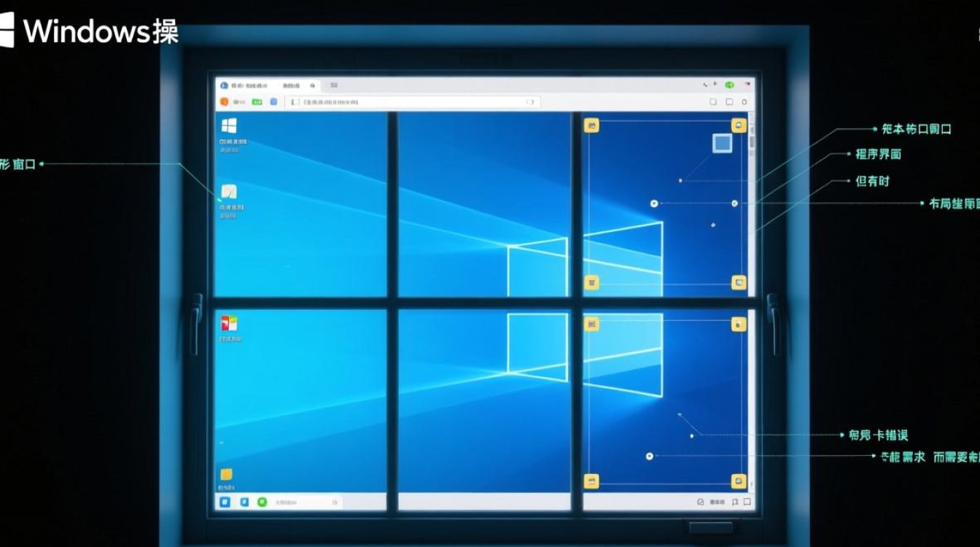Open the yellow folder on the desktop

click(226, 474)
